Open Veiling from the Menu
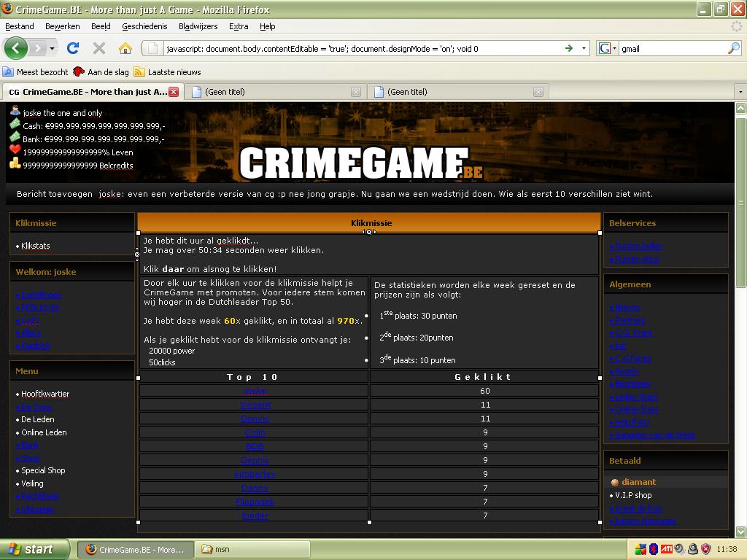The image size is (747, 560). point(32,483)
